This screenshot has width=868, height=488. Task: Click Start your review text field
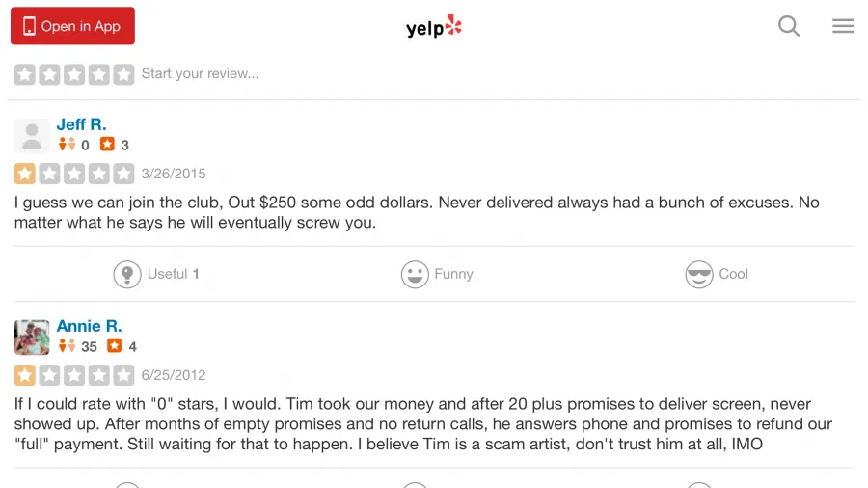click(200, 73)
